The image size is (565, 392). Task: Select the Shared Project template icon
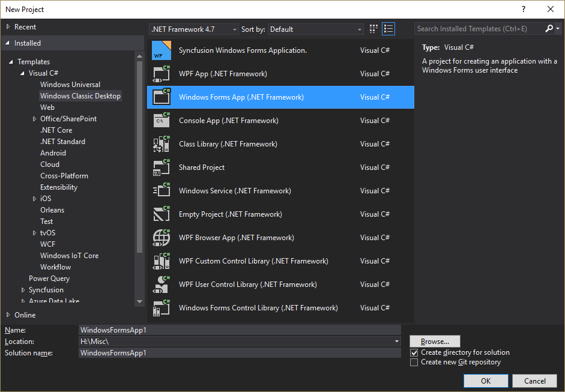tap(162, 167)
